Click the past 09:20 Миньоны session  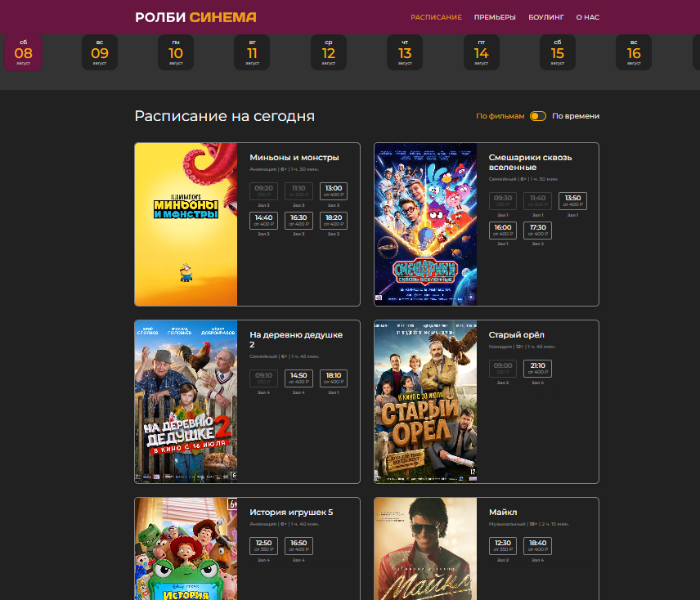point(263,191)
